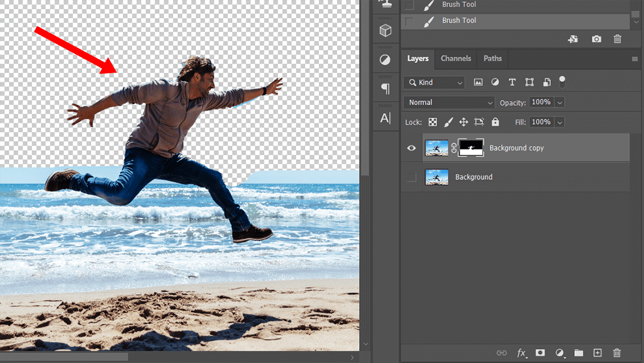Lock image pixels brush icon
The image size is (644, 363).
pyautogui.click(x=448, y=122)
